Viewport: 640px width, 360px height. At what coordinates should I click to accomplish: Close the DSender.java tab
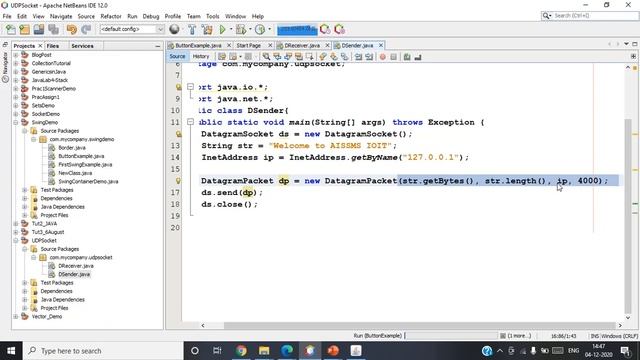click(381, 45)
